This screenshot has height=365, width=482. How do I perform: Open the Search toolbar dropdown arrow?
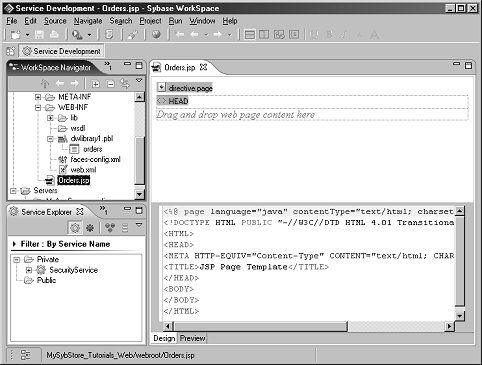[89, 35]
